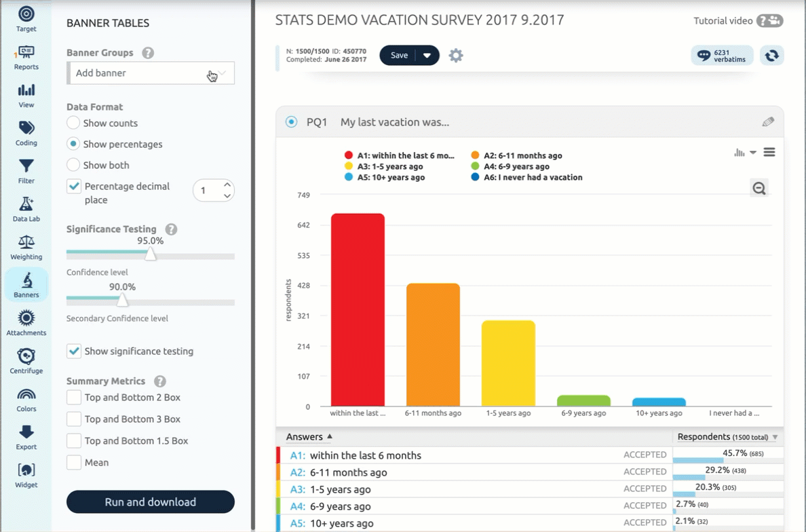
Task: Click the zoom out magnifier on chart
Action: (x=759, y=189)
